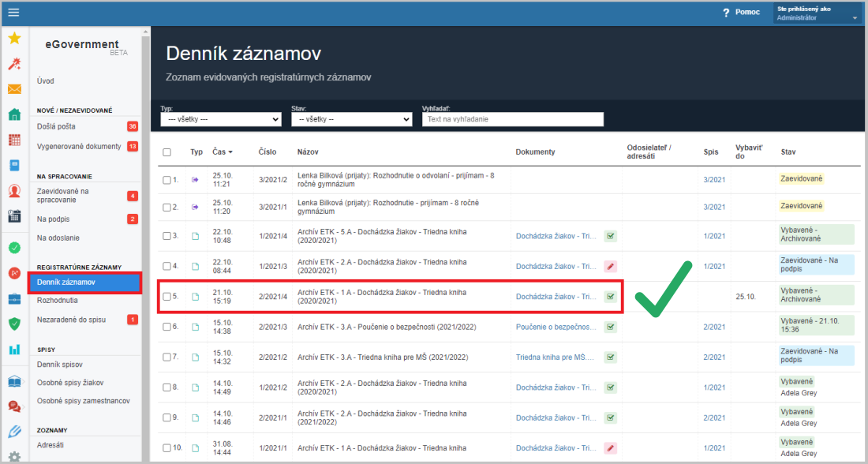Open the Poučenie o bezpečnos... document link
868x464 pixels.
tap(556, 327)
